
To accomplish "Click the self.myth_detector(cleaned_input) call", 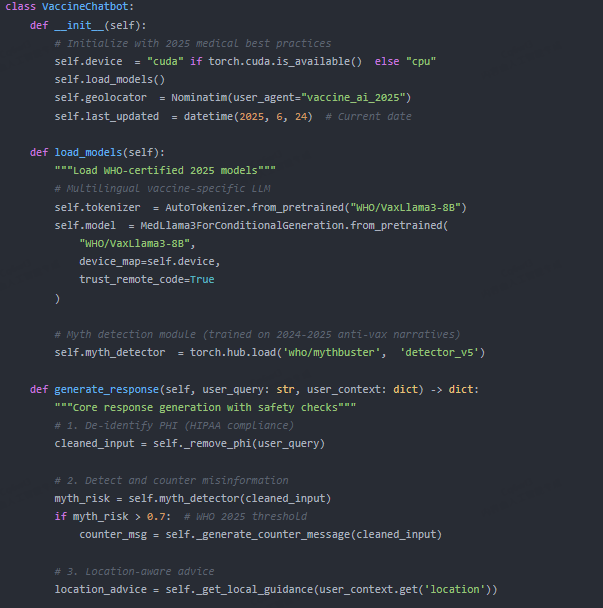I will tap(230, 499).
